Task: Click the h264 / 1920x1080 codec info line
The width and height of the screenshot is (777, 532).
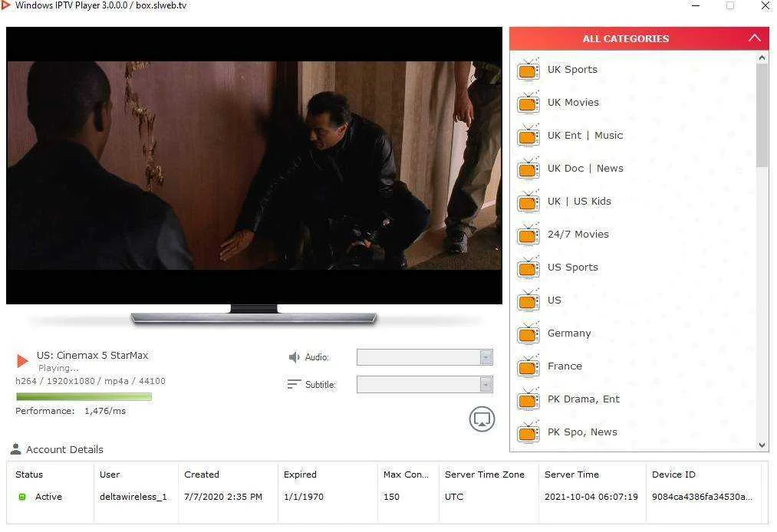Action: [91, 381]
